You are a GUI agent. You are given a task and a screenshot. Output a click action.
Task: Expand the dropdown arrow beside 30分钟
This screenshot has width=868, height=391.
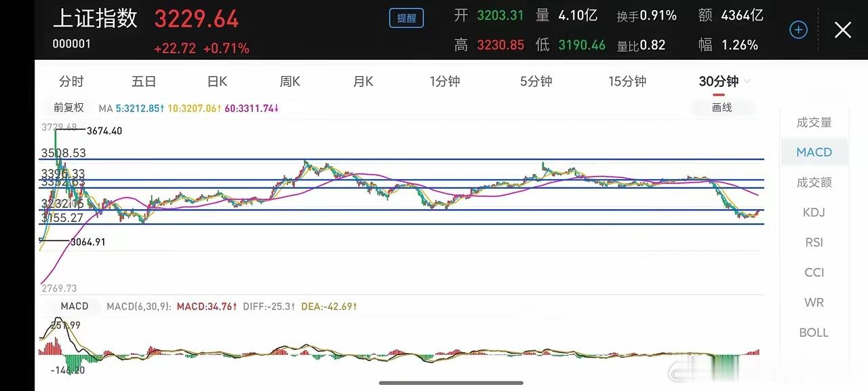(x=747, y=81)
